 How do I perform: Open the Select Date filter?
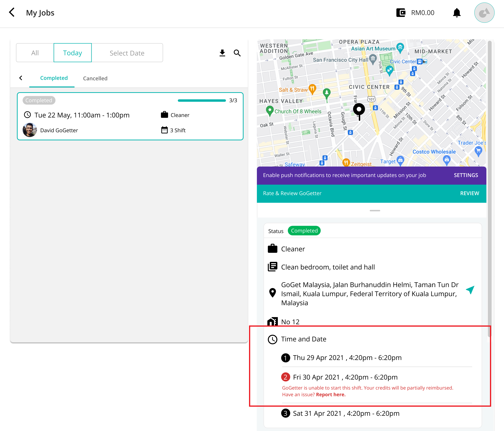coord(127,53)
